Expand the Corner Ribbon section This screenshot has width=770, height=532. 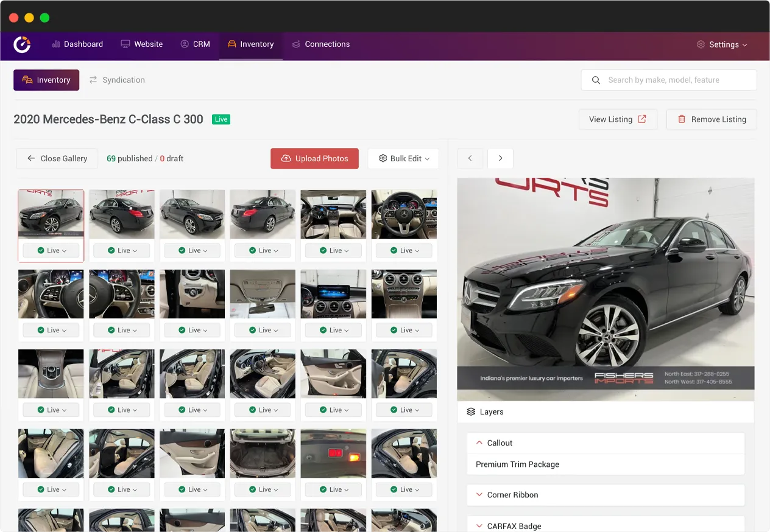tap(606, 495)
